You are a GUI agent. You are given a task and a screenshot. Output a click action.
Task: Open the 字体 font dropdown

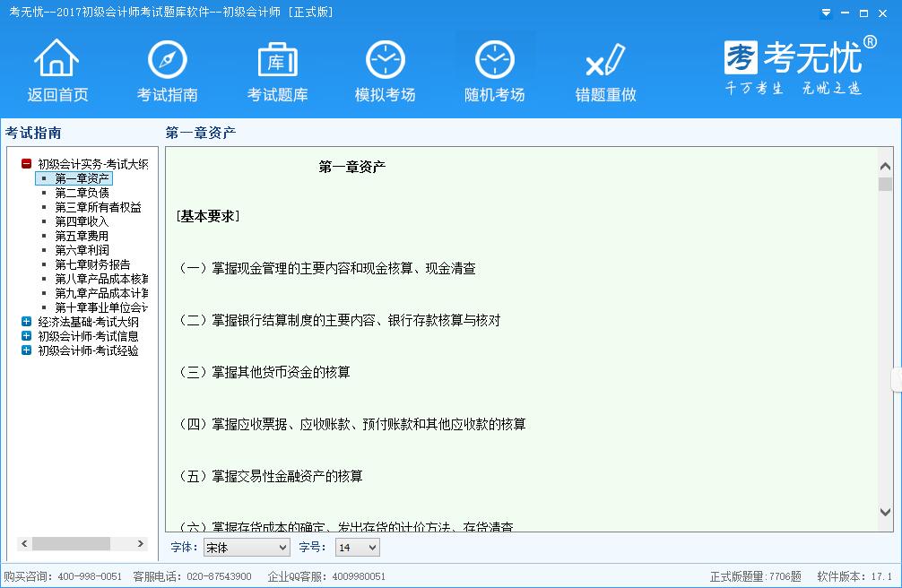pyautogui.click(x=247, y=547)
